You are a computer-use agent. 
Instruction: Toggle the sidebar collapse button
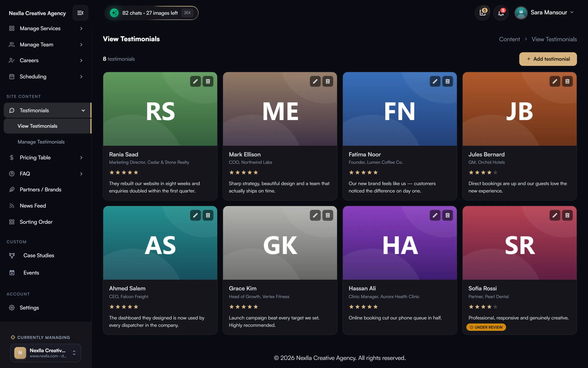point(80,13)
